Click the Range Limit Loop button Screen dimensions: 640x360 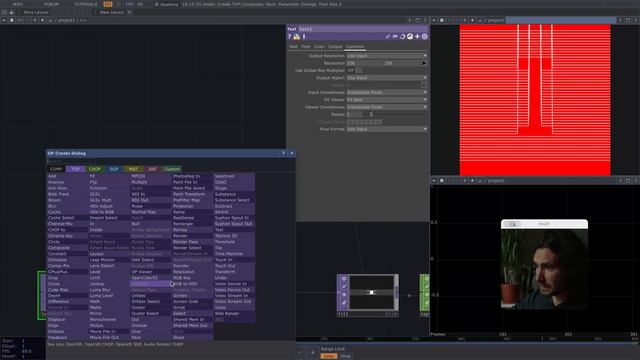(329, 356)
